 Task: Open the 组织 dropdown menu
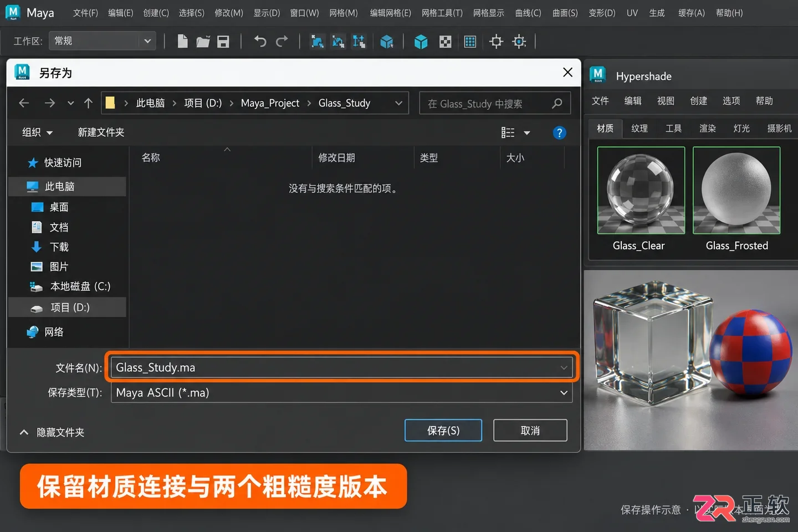point(37,132)
